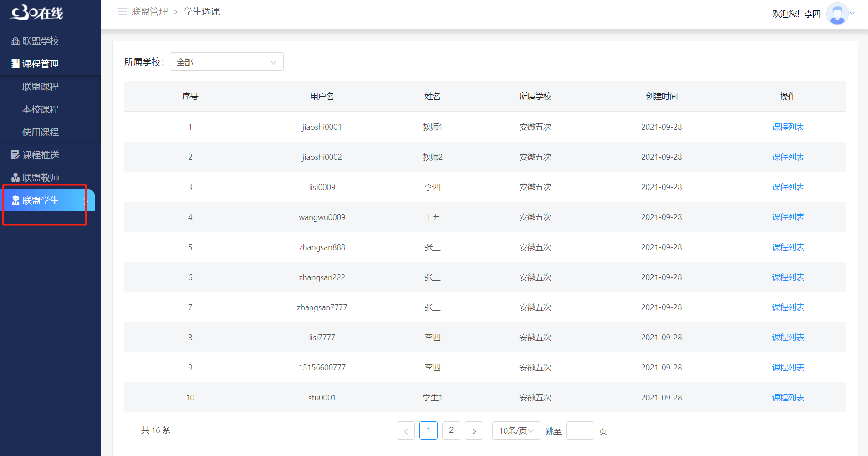The width and height of the screenshot is (868, 456).
Task: Open 课程列表 for 15156600777
Action: click(788, 368)
